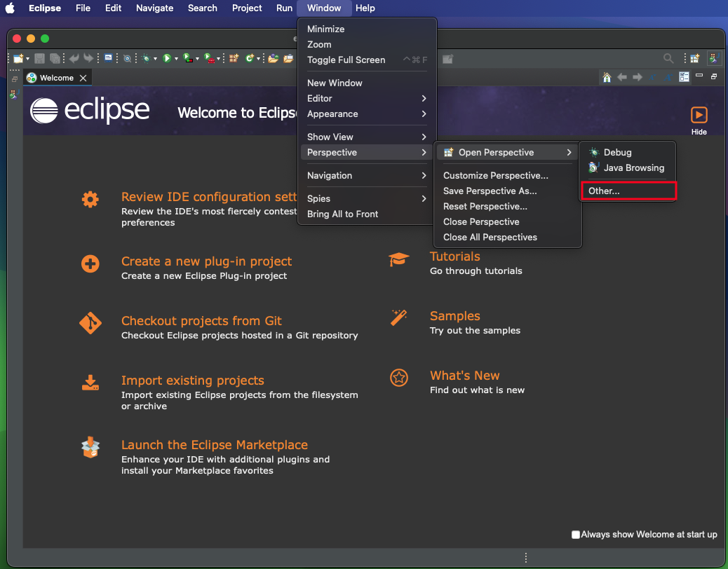Open the Run dropdown arrow
The width and height of the screenshot is (728, 569).
(x=176, y=59)
